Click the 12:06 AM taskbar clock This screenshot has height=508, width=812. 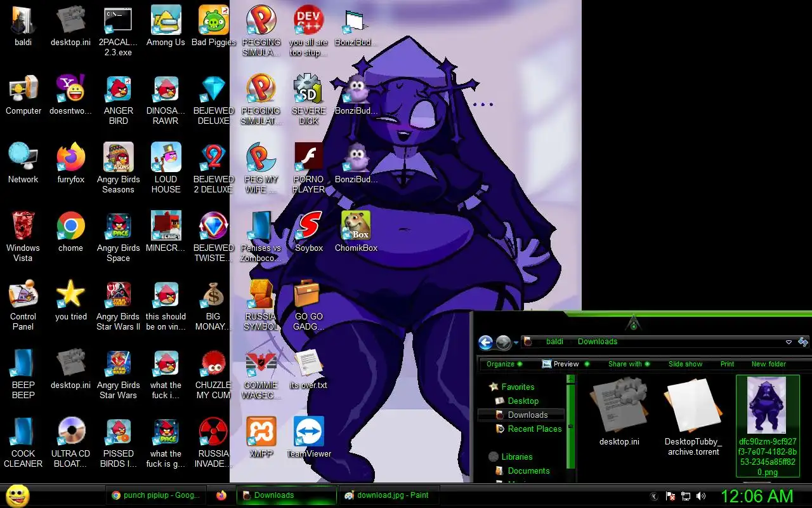coord(757,496)
